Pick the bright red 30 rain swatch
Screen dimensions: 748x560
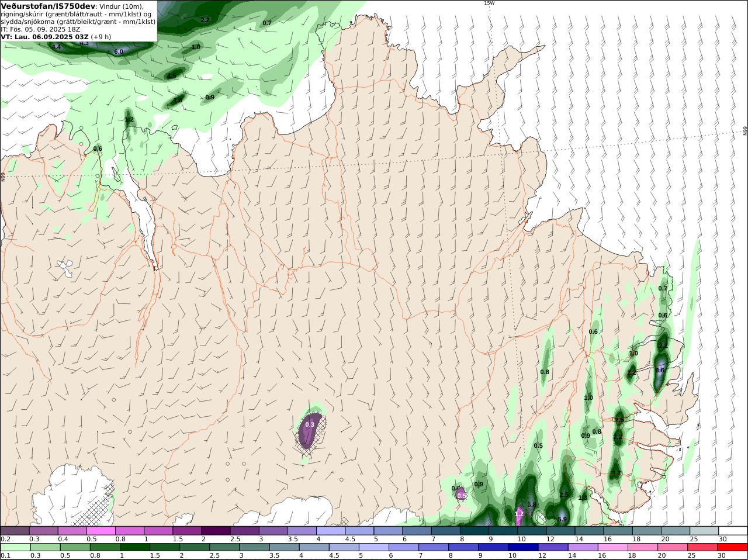733,547
